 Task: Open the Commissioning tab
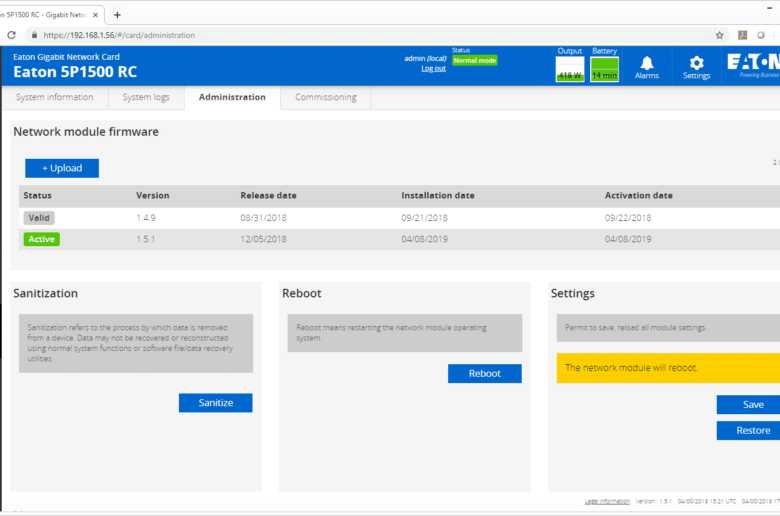pos(326,97)
